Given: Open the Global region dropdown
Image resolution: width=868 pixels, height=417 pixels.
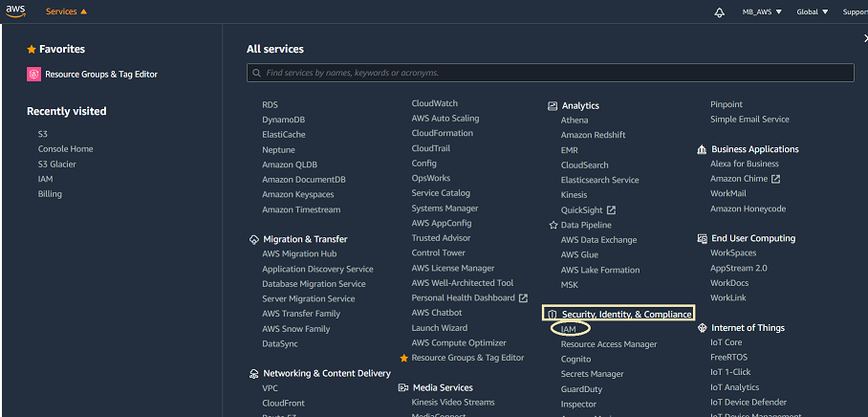Looking at the screenshot, I should pyautogui.click(x=813, y=12).
